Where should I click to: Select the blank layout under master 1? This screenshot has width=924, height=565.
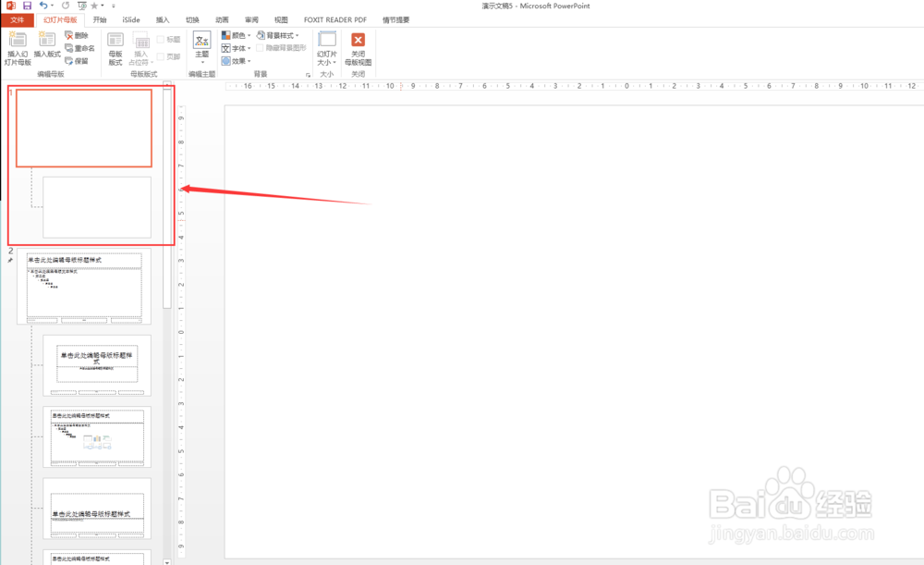pyautogui.click(x=97, y=207)
